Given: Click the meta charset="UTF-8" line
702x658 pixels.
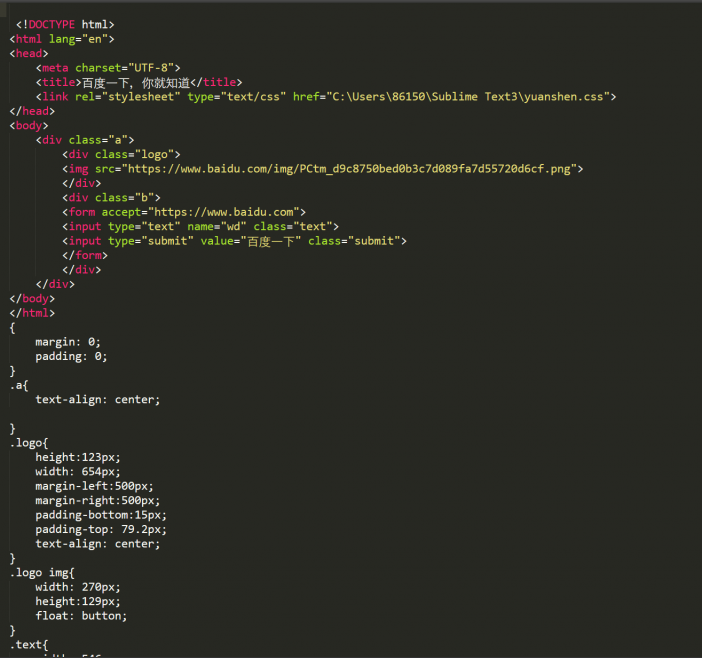Looking at the screenshot, I should coord(108,68).
